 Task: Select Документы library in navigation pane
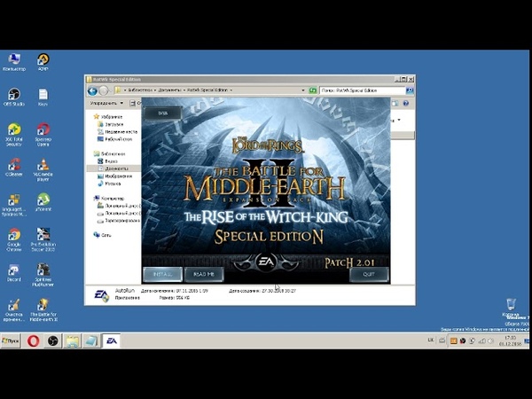(113, 168)
